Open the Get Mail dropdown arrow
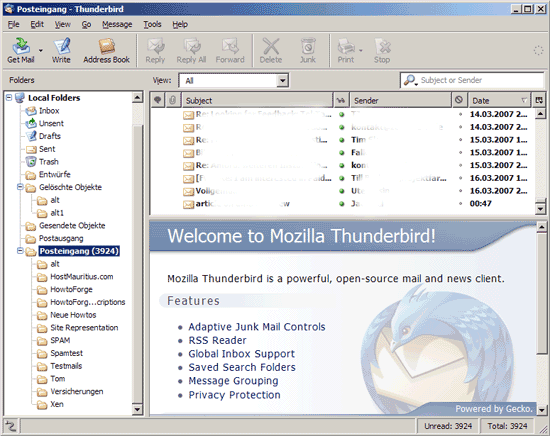Screen dimensions: 550x436 [41, 51]
